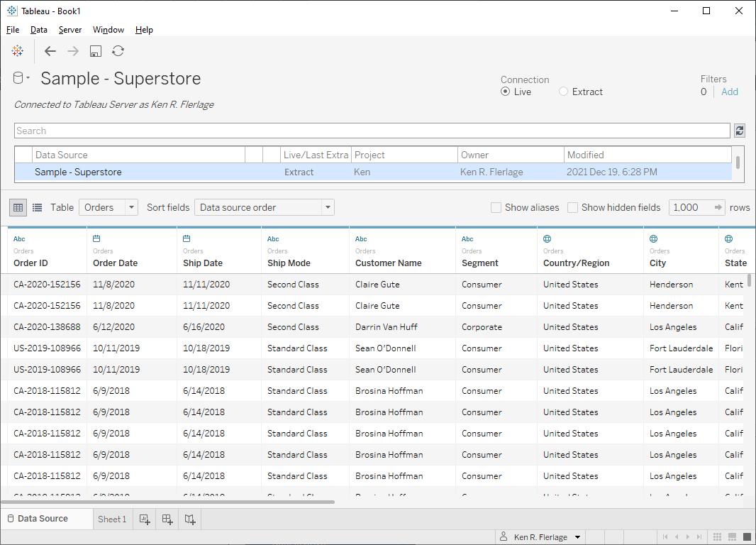Add a new worksheet icon
The image size is (756, 545).
point(145,519)
